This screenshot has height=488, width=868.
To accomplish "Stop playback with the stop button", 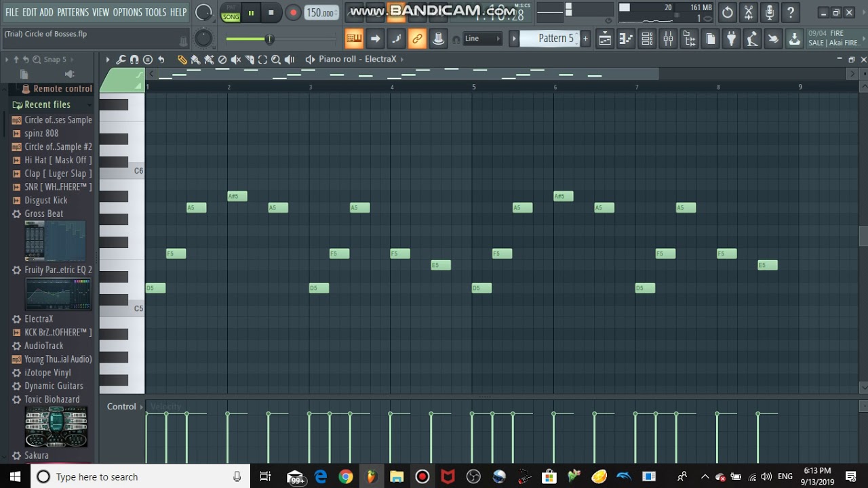I will 271,12.
